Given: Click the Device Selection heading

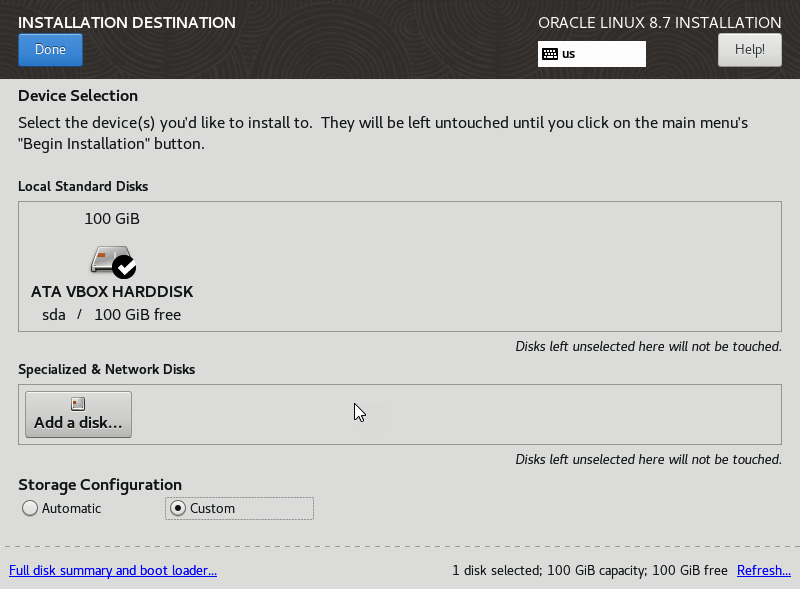Looking at the screenshot, I should coord(78,95).
